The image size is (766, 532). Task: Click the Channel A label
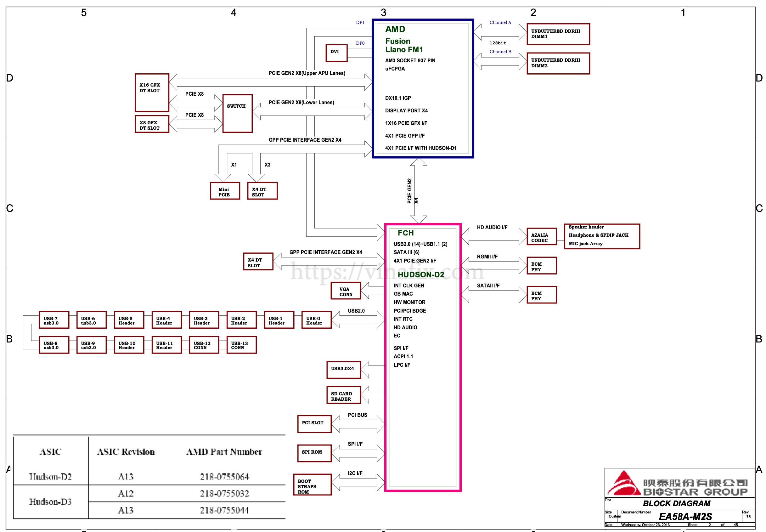[x=500, y=22]
